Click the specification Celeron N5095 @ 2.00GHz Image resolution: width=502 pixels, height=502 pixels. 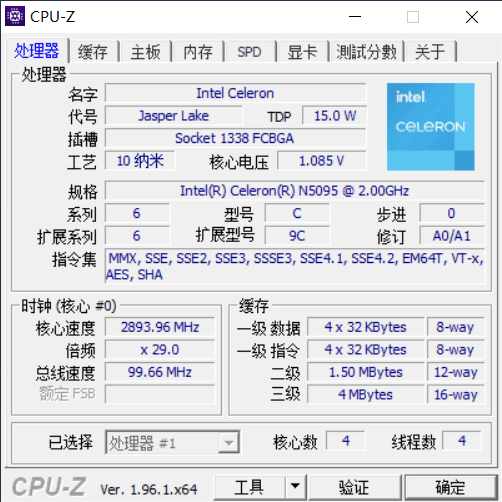coord(295,191)
